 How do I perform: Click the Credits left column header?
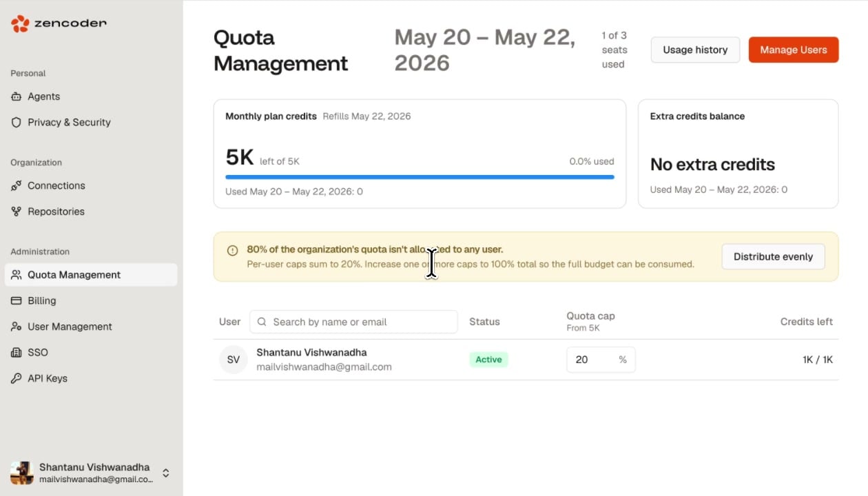pos(807,322)
